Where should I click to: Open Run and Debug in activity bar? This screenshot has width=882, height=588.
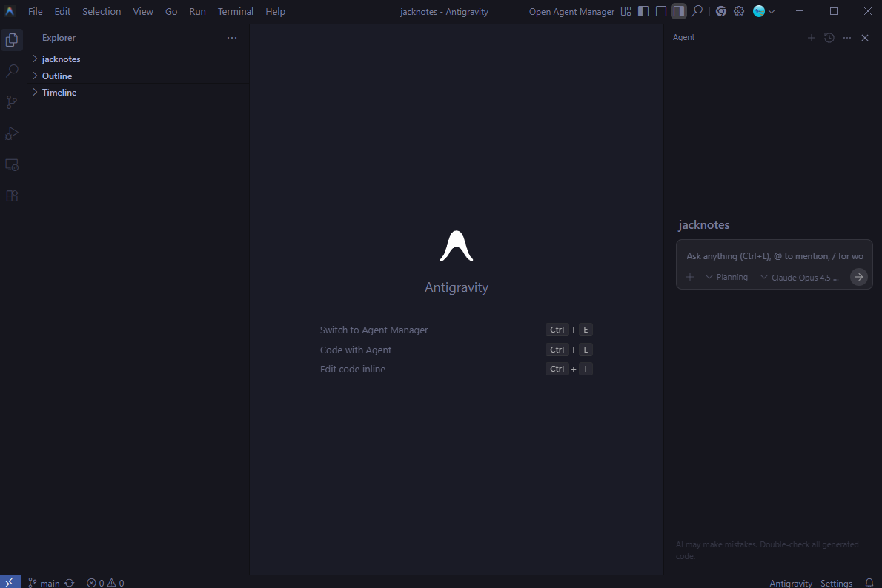coord(12,133)
